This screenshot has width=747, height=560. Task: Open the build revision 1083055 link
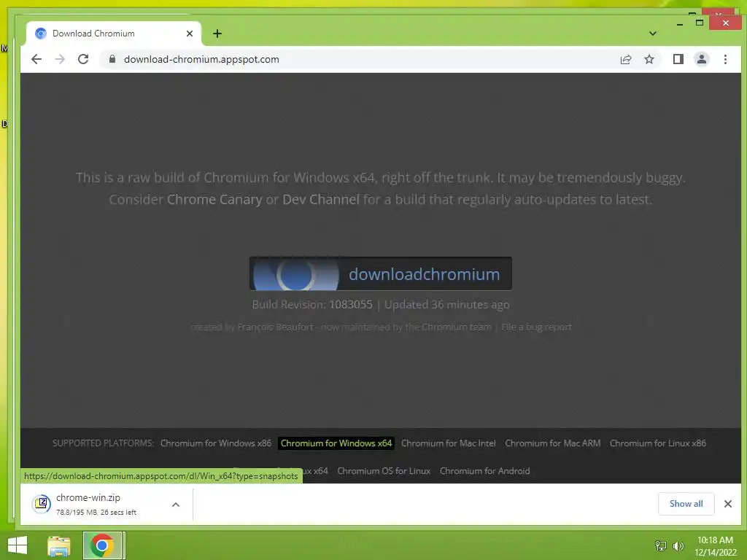coord(351,305)
